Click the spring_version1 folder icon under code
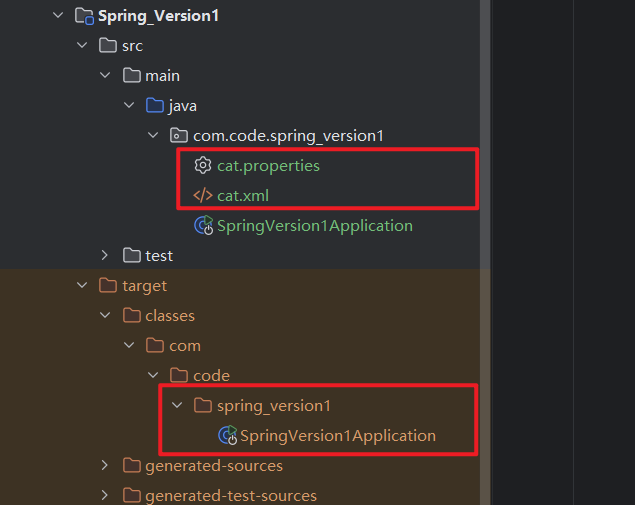 click(203, 405)
